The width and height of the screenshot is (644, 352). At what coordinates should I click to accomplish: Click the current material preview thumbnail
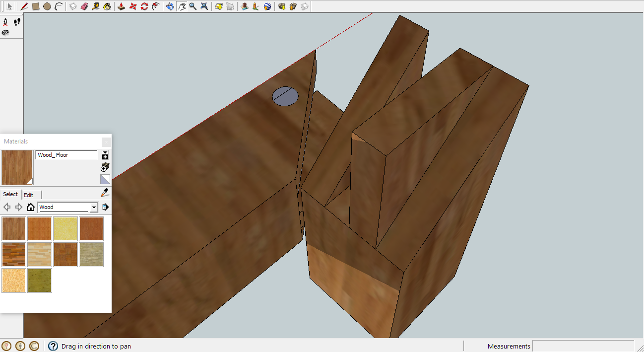(x=17, y=168)
